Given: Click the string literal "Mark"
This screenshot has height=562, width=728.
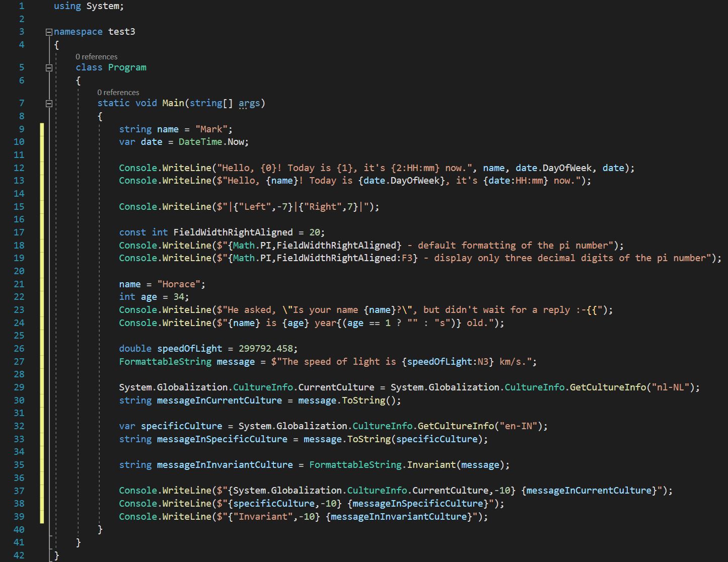Looking at the screenshot, I should [211, 129].
